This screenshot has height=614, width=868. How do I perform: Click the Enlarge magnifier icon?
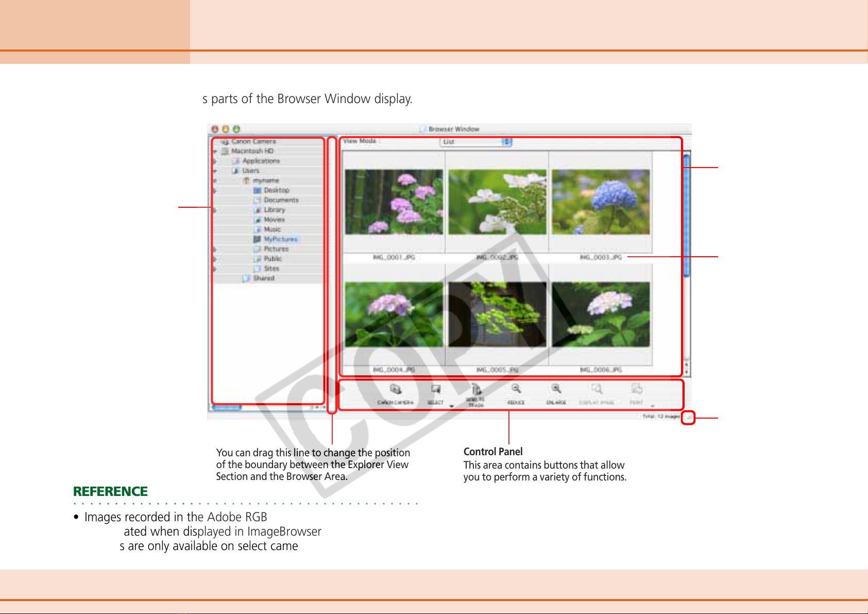[556, 389]
